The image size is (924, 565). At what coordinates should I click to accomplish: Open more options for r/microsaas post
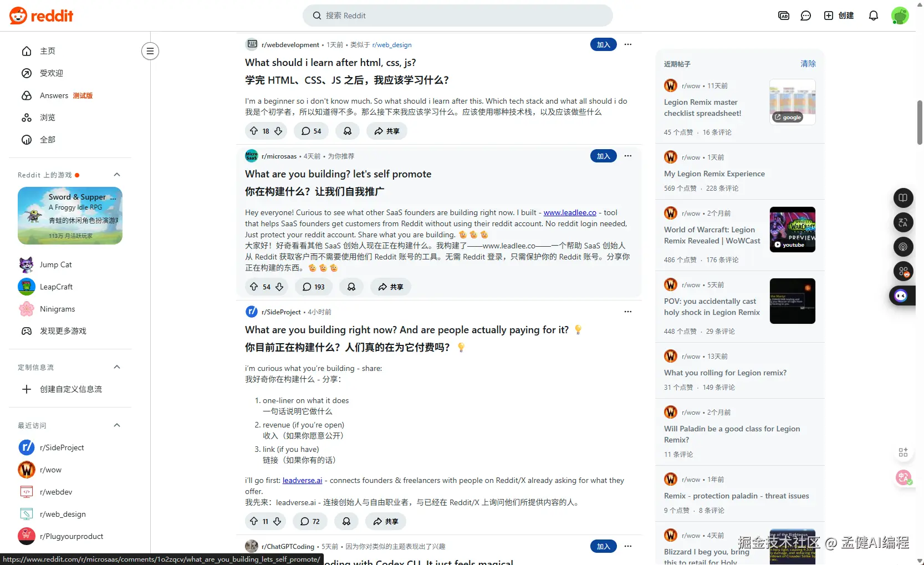pyautogui.click(x=628, y=156)
